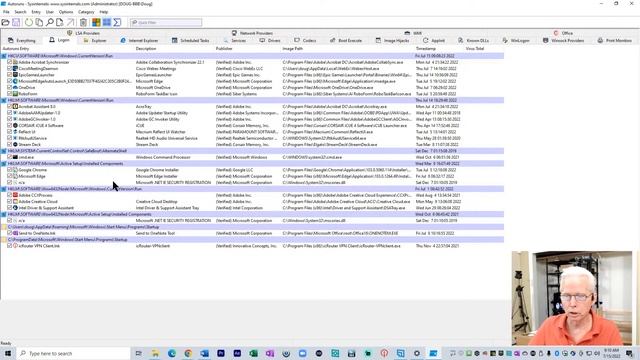Select the cmd.exe Windows Command Processor row
Image resolution: width=640 pixels, height=360 pixels.
coord(252,157)
